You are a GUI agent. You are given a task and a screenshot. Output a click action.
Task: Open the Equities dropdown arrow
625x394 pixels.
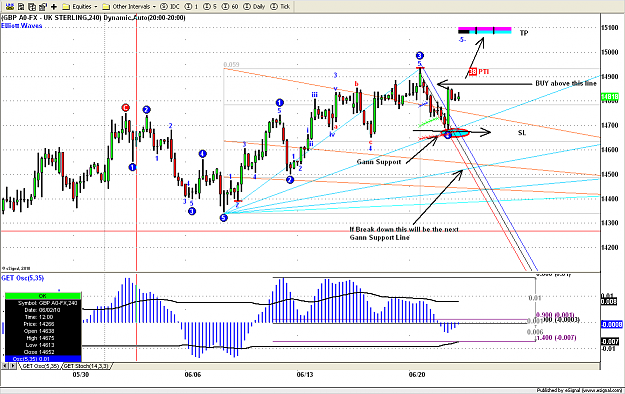96,7
